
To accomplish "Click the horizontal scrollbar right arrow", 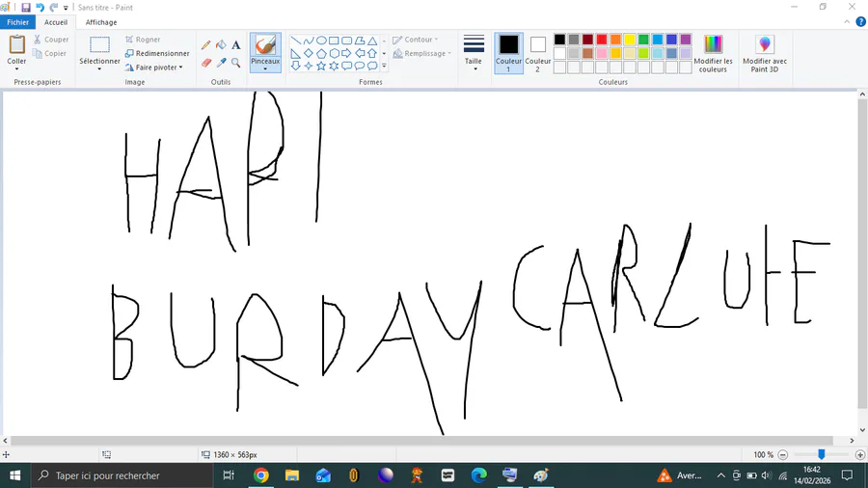I will tap(852, 441).
